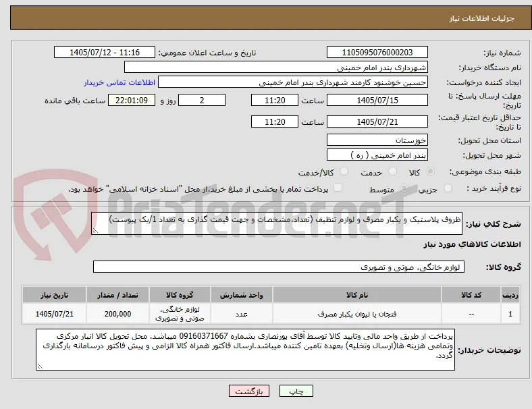The height and width of the screenshot is (409, 532).
Task: Click the delivery province field خوزستان
Action: (x=377, y=140)
